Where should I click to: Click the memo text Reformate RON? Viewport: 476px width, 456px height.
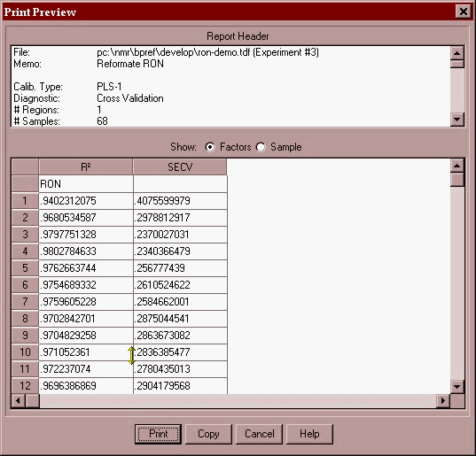click(130, 64)
